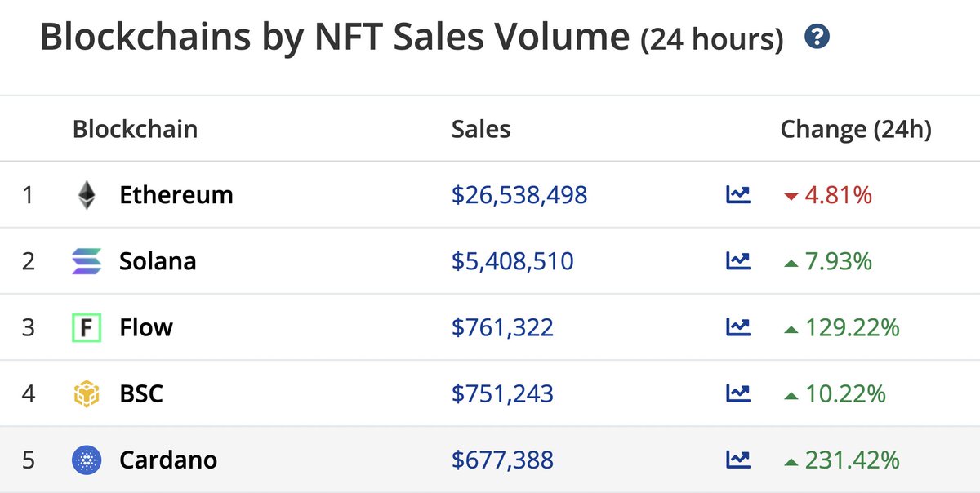Click the Solana logo icon

86,261
